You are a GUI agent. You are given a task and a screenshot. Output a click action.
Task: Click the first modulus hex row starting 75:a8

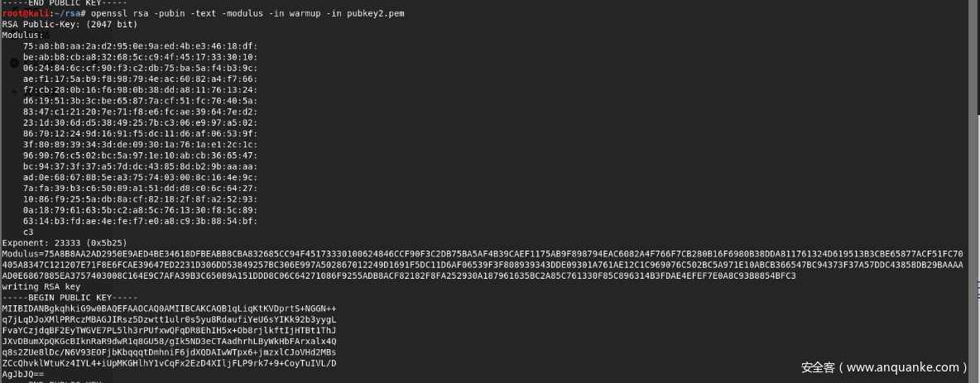[140, 46]
